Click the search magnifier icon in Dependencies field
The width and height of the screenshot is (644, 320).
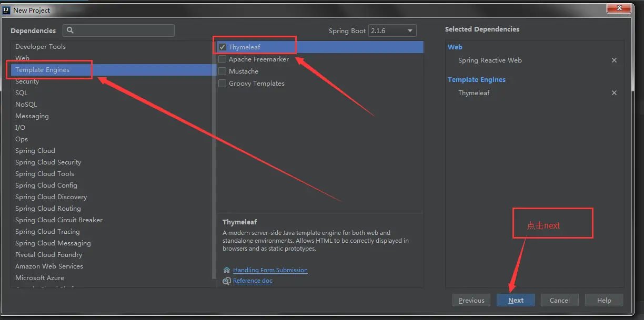71,30
